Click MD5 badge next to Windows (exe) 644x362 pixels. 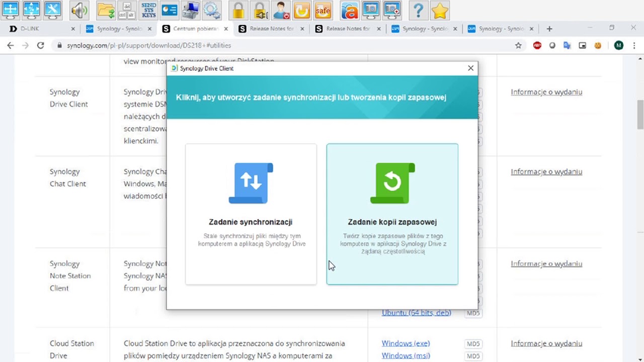473,344
